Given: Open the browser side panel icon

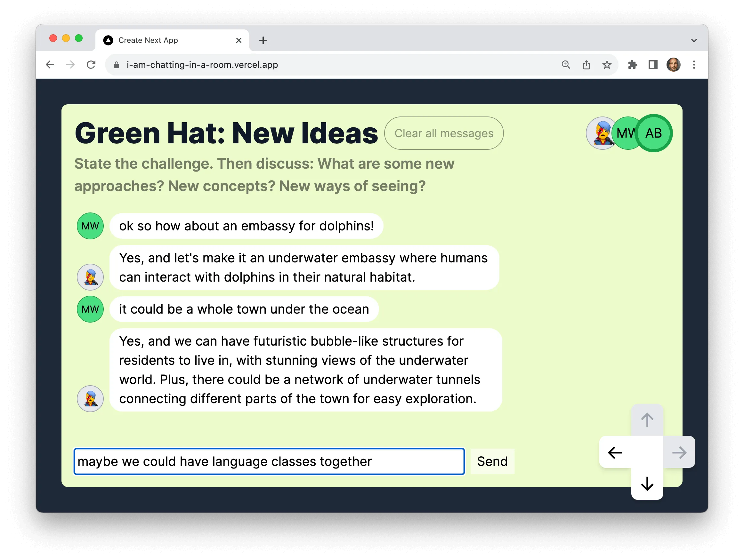Looking at the screenshot, I should click(653, 65).
